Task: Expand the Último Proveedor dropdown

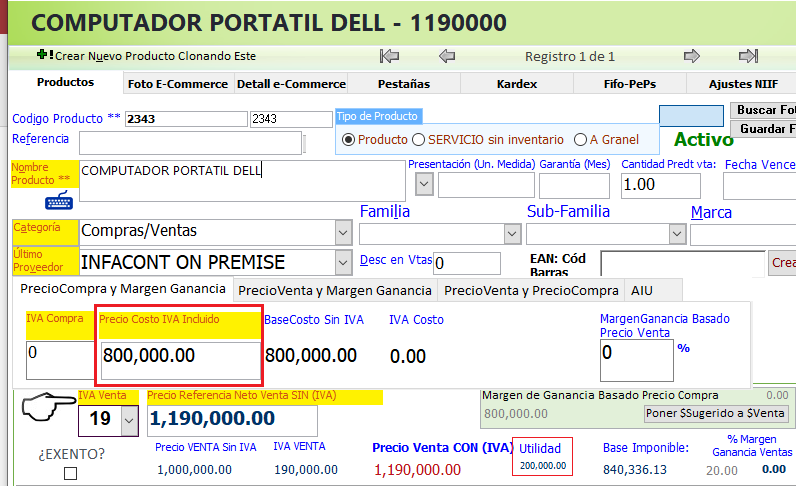Action: point(343,263)
